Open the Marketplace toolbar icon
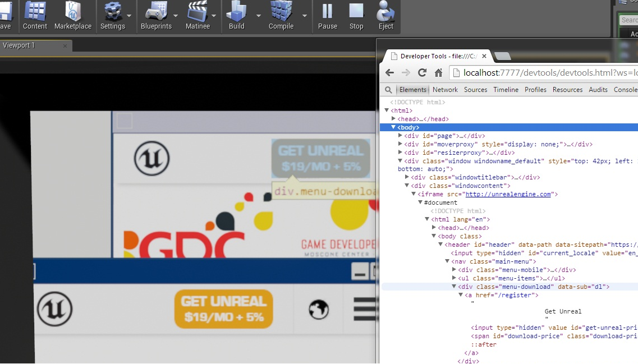This screenshot has width=638, height=364. pyautogui.click(x=73, y=16)
